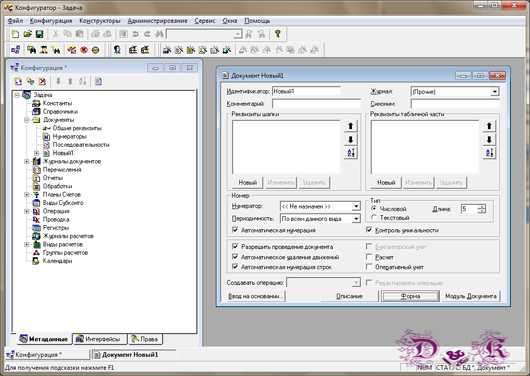Open the Нумератор dropdown
The width and height of the screenshot is (530, 376).
point(356,206)
